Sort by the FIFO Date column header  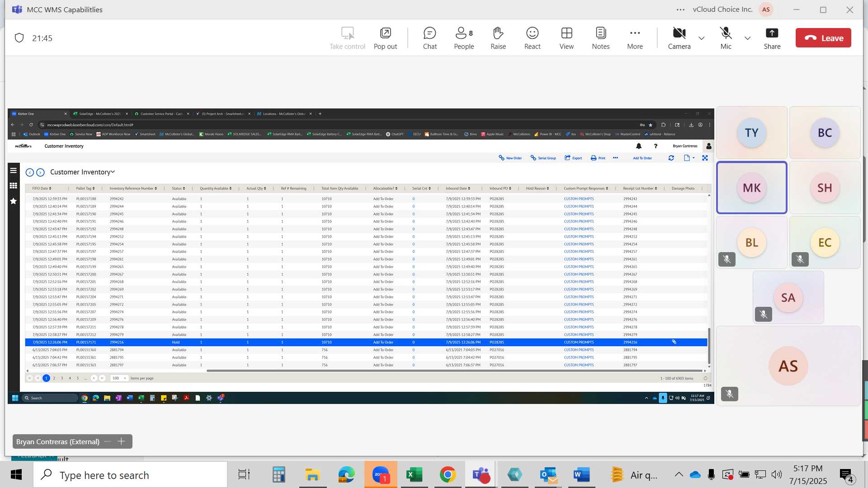pos(42,188)
